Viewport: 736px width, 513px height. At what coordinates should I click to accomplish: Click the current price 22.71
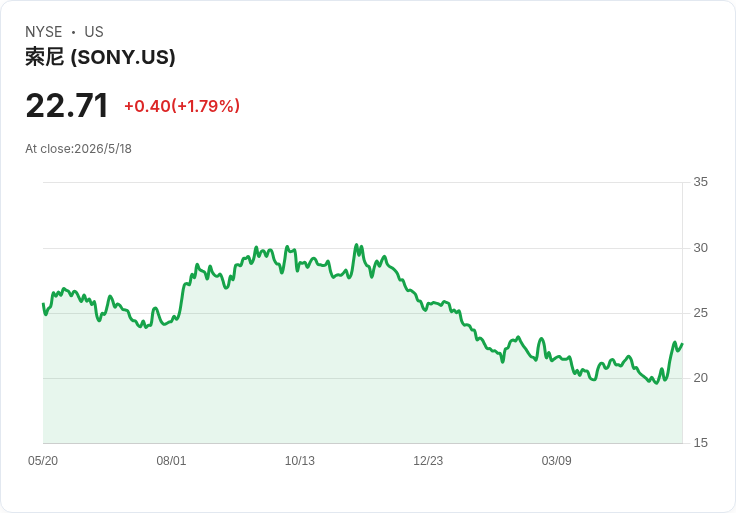tap(67, 106)
